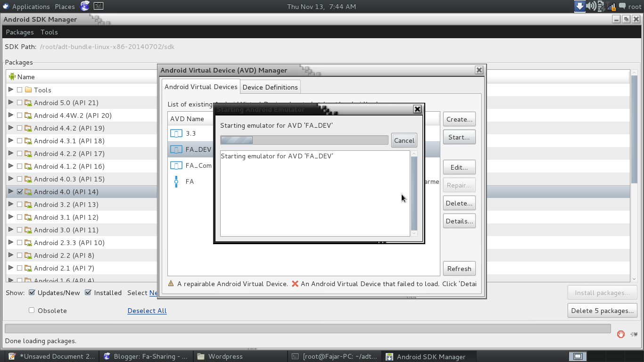Expand the Android 5.0 (API 21) entry
644x362 pixels.
click(10, 102)
